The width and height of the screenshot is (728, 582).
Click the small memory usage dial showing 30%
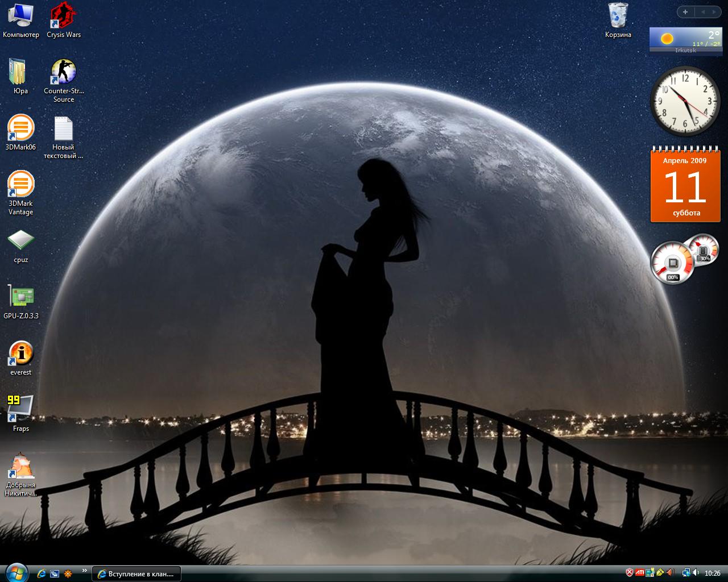point(704,249)
